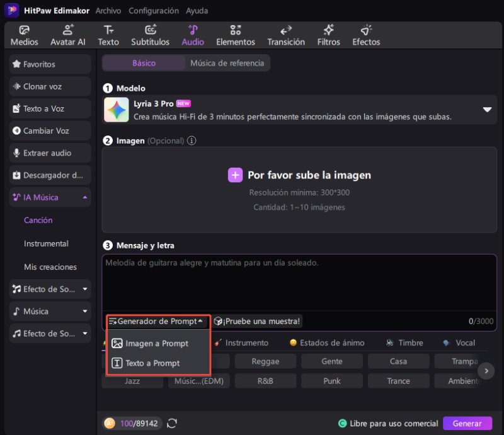Open the Ayuda menu
Viewport: 504px width, 435px height.
click(x=197, y=11)
